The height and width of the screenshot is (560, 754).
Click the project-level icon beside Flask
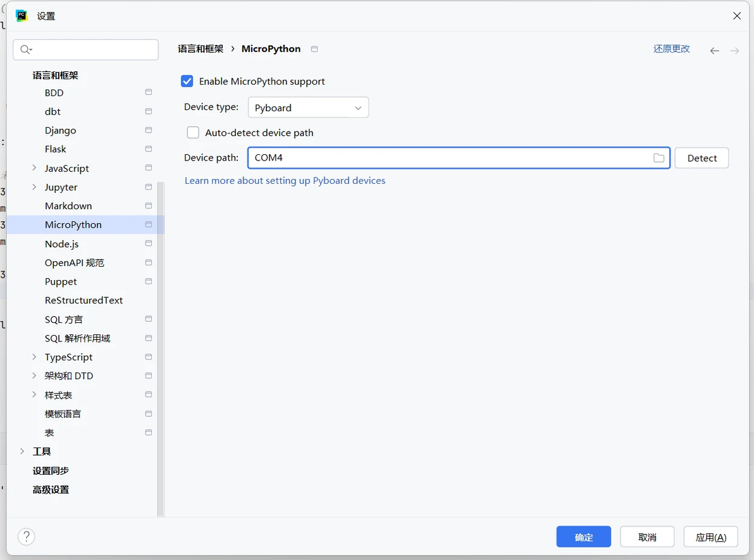(x=149, y=149)
